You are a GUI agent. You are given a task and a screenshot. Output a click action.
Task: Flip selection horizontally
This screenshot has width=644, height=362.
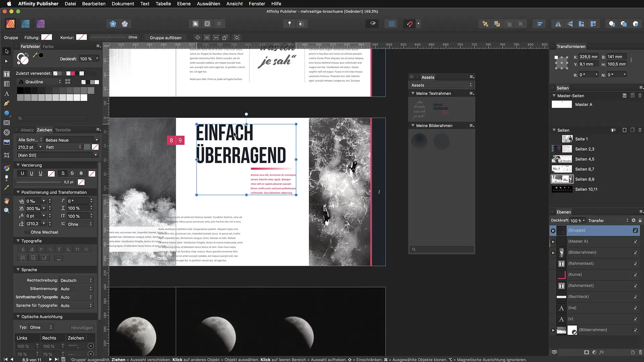pyautogui.click(x=558, y=24)
